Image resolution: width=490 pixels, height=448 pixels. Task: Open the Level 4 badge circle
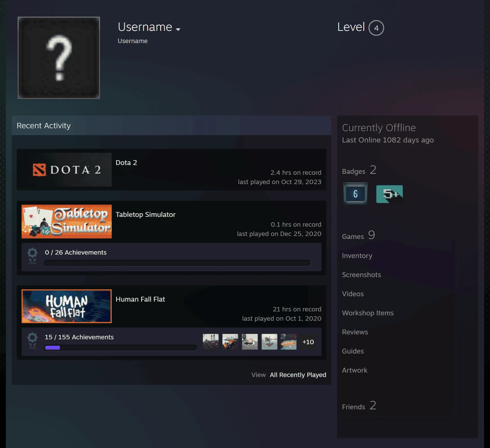(x=376, y=28)
